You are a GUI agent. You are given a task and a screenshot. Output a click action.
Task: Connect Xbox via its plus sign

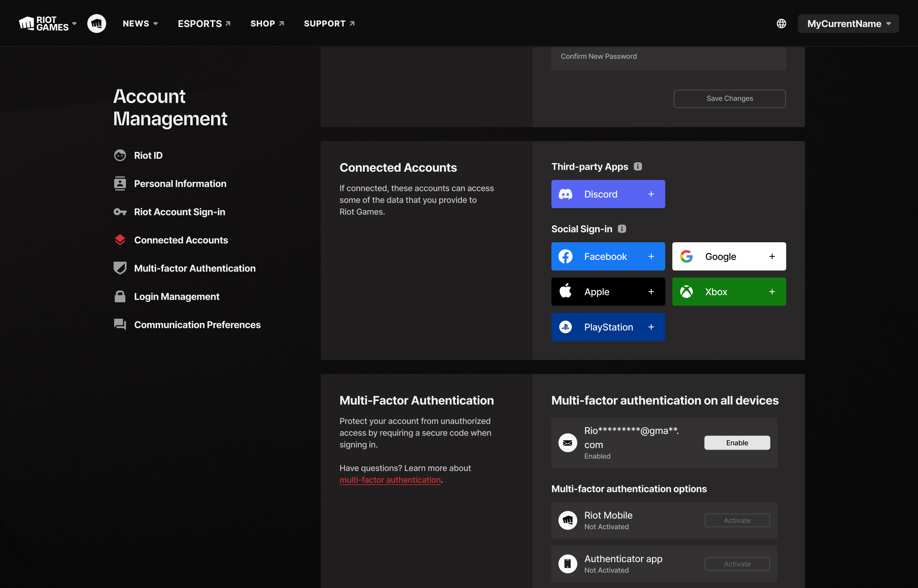click(x=772, y=292)
